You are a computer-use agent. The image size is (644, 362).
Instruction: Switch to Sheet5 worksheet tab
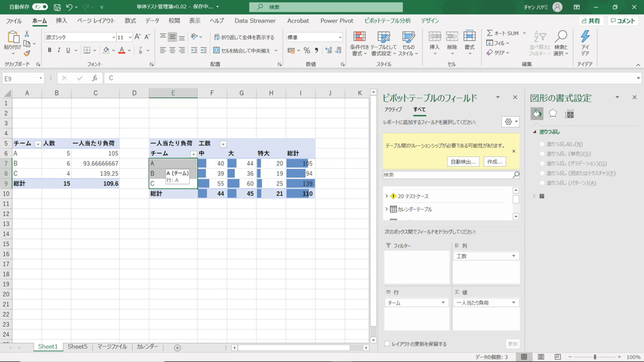point(77,347)
